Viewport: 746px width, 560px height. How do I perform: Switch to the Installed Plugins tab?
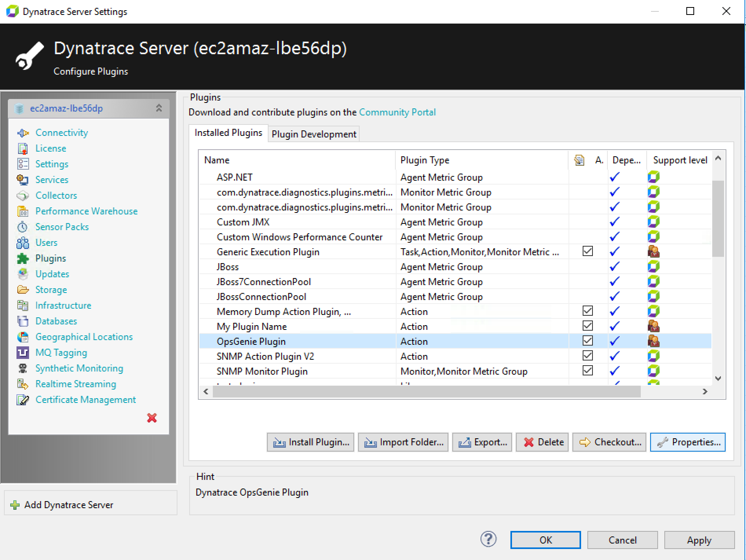tap(229, 133)
